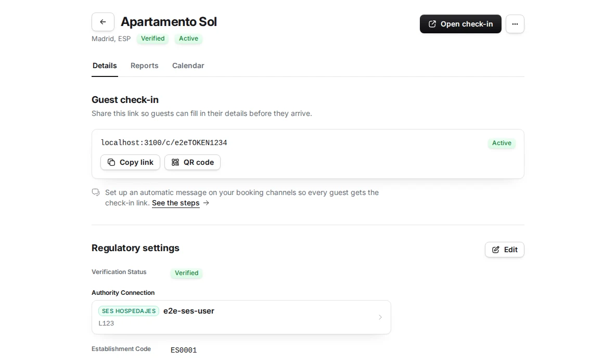Click the Establishment Code label
The image size is (616, 364).
(121, 349)
